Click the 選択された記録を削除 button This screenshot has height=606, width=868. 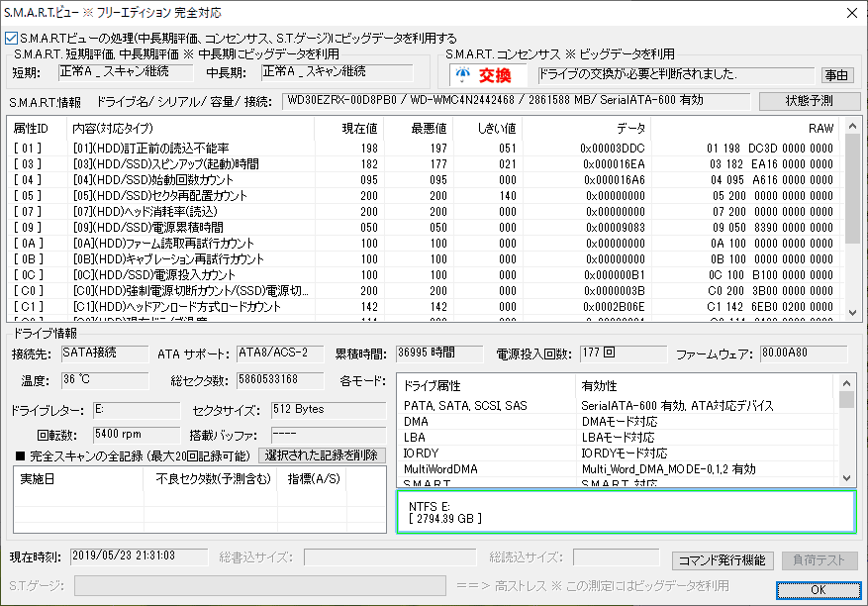pos(322,455)
